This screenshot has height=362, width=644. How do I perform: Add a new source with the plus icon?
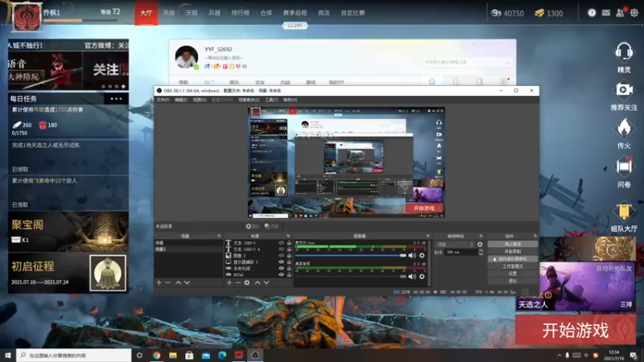tap(229, 282)
